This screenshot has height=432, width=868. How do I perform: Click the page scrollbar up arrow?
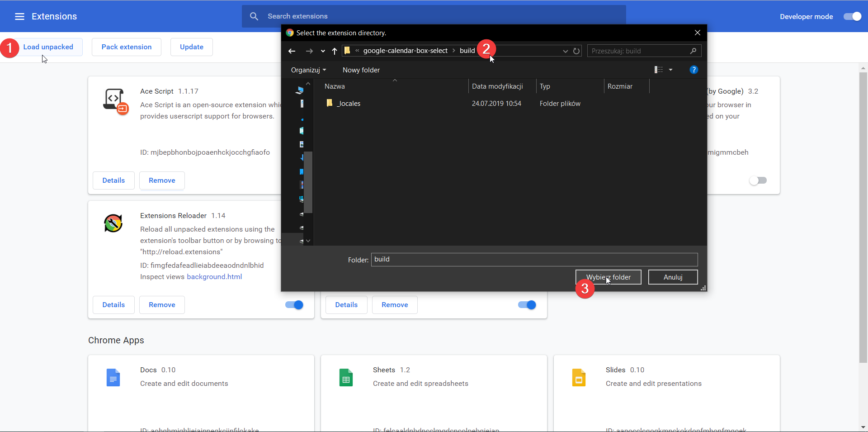(x=863, y=68)
